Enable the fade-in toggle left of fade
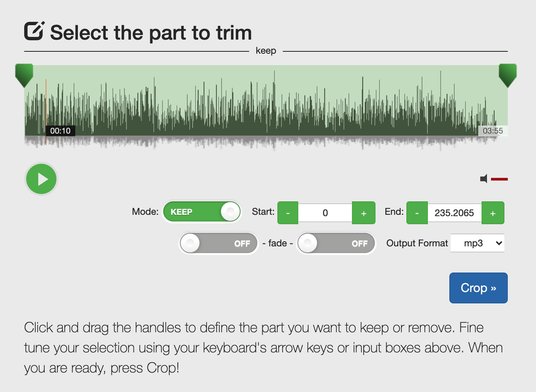This screenshot has height=392, width=536. 219,243
